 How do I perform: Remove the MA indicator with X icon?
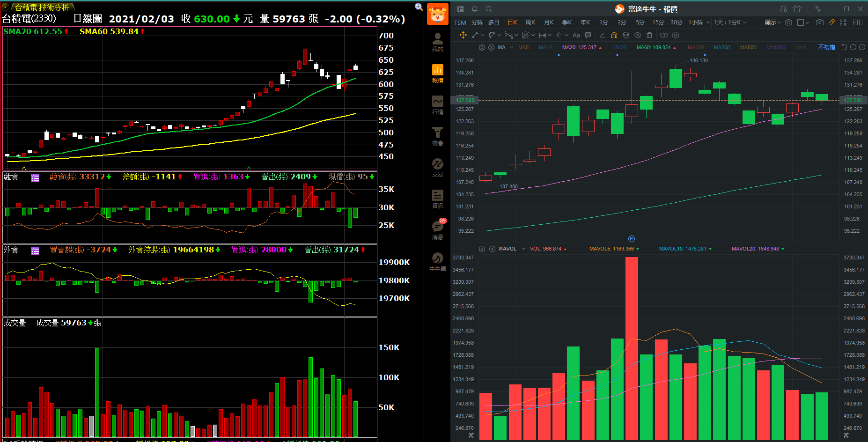click(491, 47)
